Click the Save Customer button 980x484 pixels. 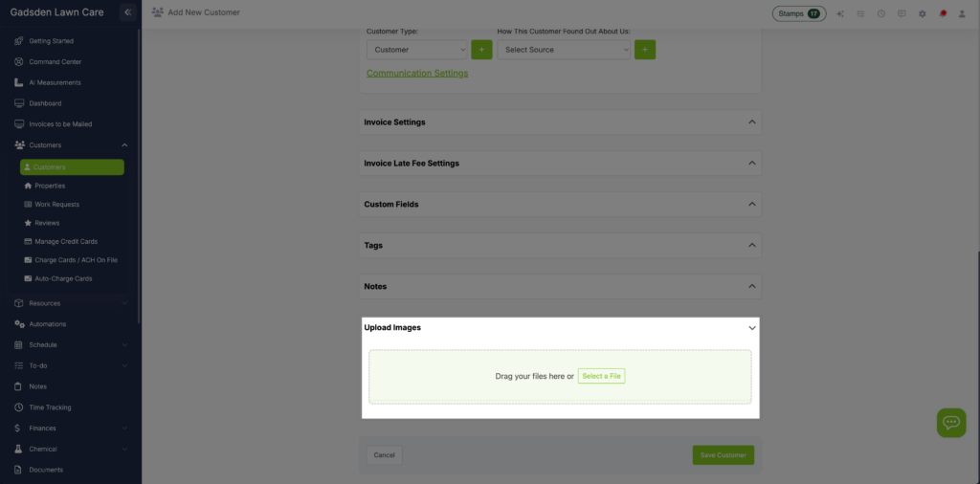(723, 455)
